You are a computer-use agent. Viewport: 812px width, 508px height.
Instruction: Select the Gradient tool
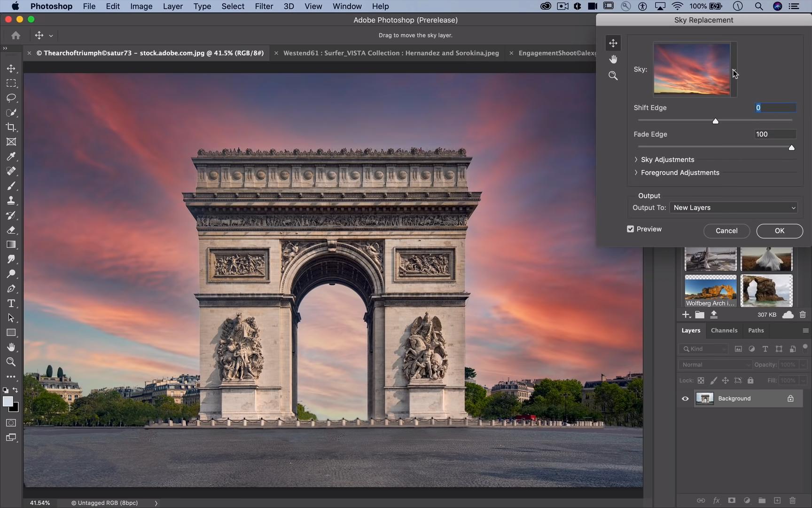pos(11,245)
